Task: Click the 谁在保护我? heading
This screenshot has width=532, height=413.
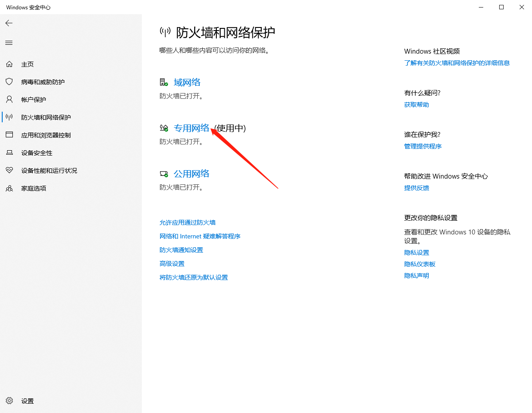Action: (422, 135)
